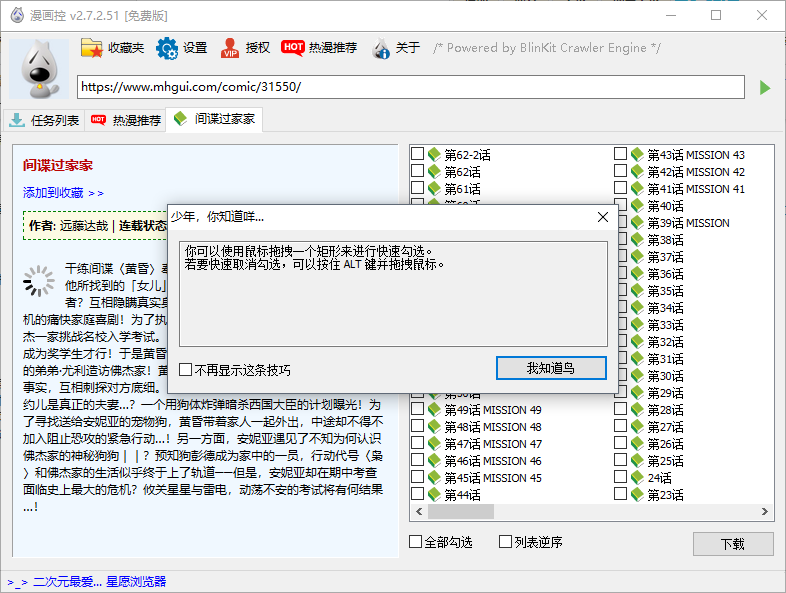Check the box for 第61话
786x593 pixels.
(x=418, y=188)
